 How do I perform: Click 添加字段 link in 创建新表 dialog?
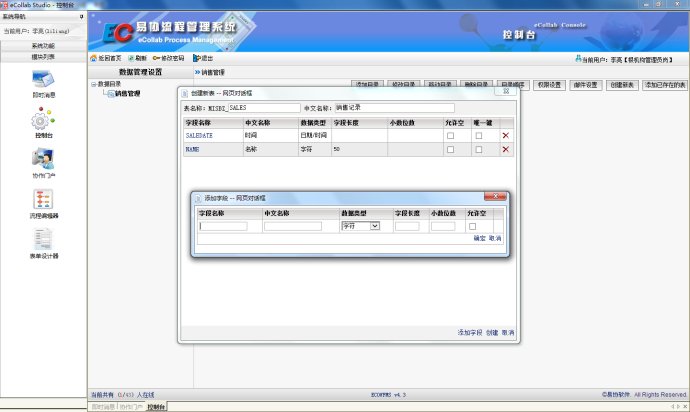tap(470, 333)
